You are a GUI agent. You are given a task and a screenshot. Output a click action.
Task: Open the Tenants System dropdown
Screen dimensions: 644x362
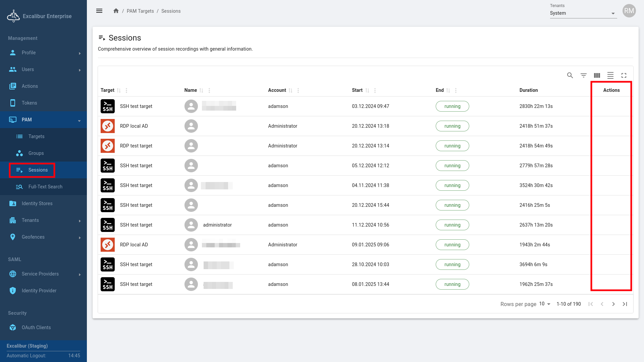point(583,13)
